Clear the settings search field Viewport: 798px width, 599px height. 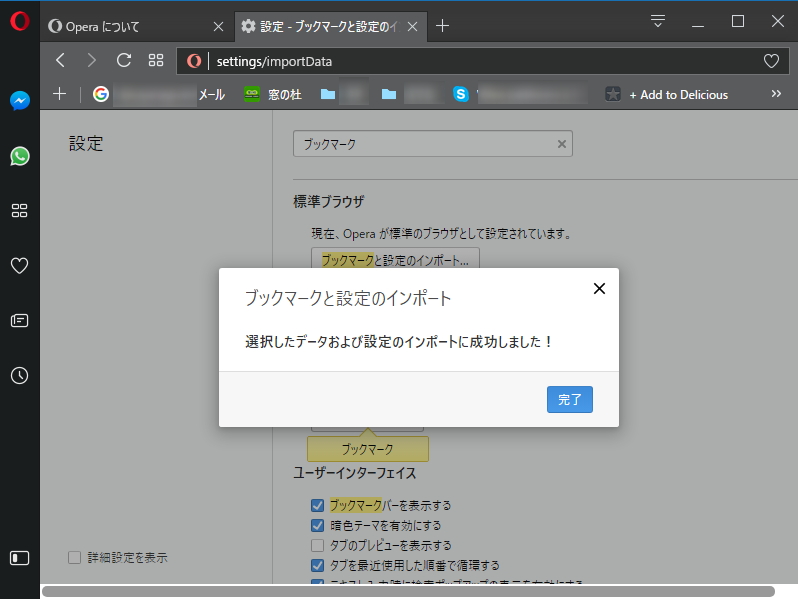point(561,144)
